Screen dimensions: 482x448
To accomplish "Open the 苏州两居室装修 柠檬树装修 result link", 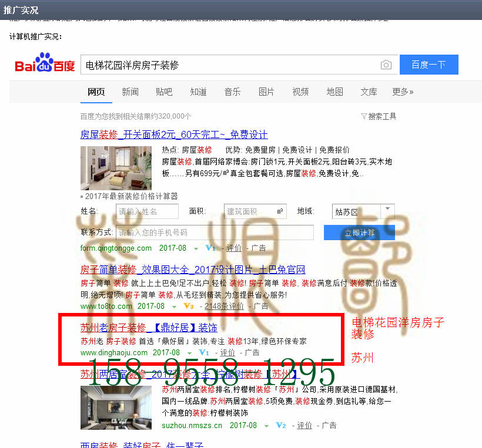I will pos(190,374).
